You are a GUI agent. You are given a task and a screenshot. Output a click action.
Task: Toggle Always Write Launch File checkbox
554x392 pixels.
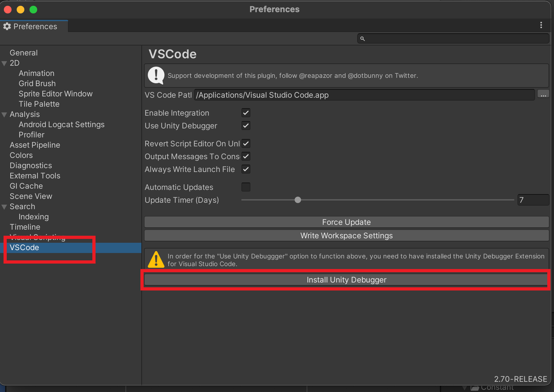(x=246, y=169)
